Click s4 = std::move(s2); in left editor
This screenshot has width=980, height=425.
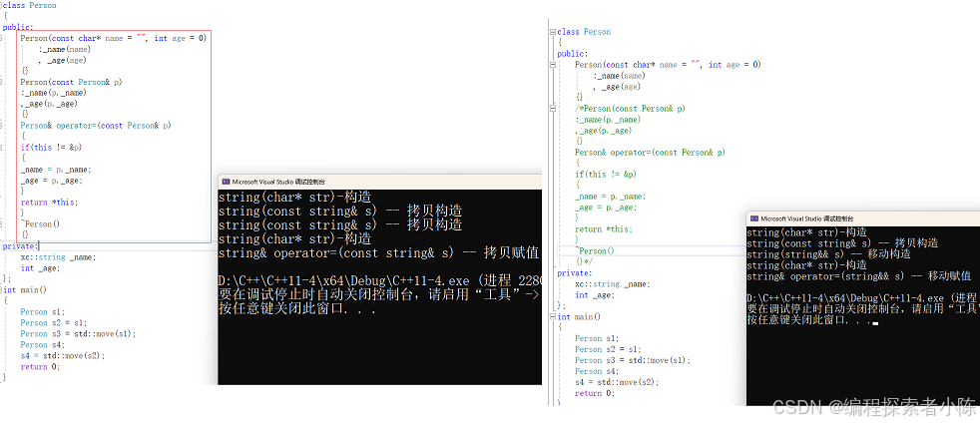pos(63,355)
